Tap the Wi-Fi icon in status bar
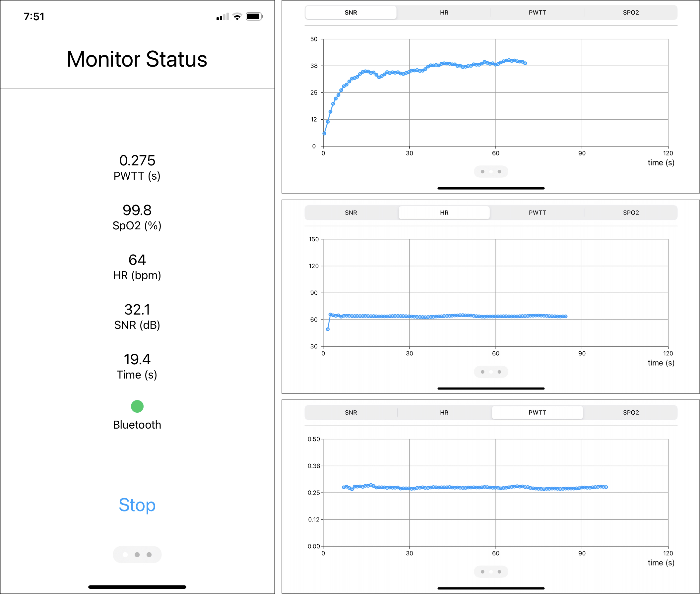Image resolution: width=700 pixels, height=594 pixels. click(237, 17)
